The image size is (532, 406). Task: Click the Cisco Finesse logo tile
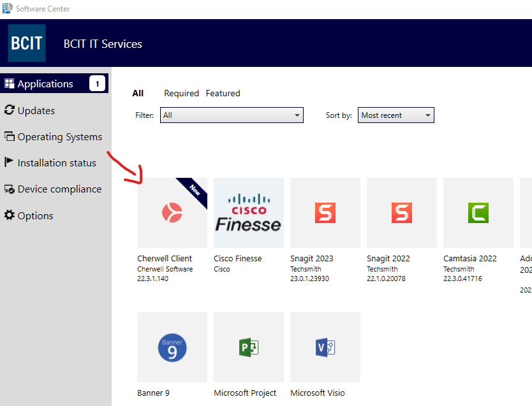(x=248, y=213)
